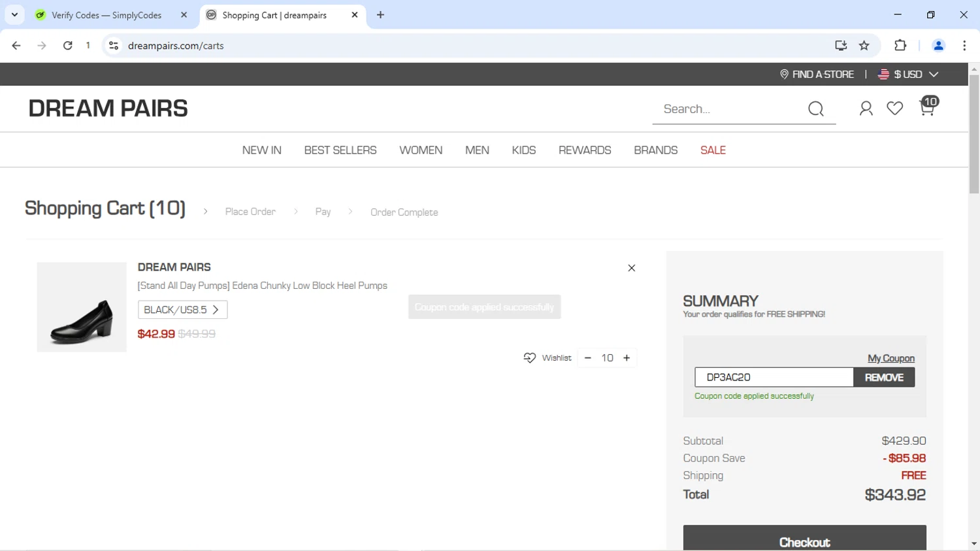The height and width of the screenshot is (551, 980).
Task: Expand the BLACK/US8.5 size selector
Action: 183,310
